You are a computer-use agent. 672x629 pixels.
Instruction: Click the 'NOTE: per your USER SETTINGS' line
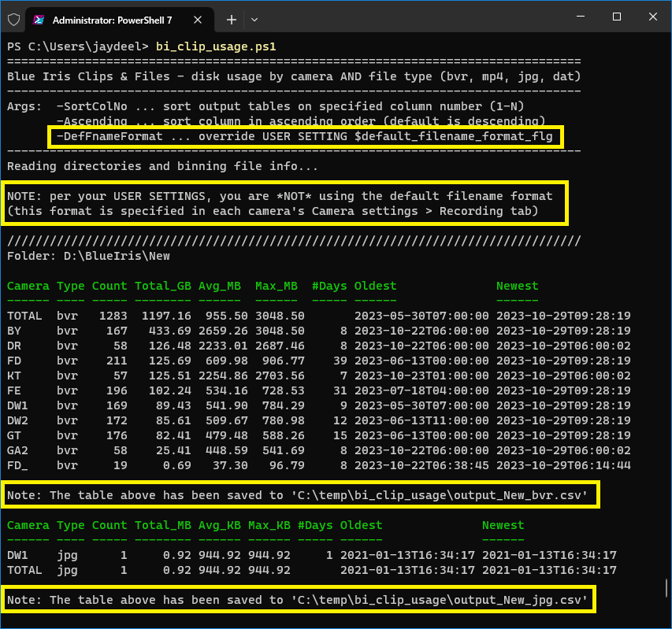[x=280, y=196]
